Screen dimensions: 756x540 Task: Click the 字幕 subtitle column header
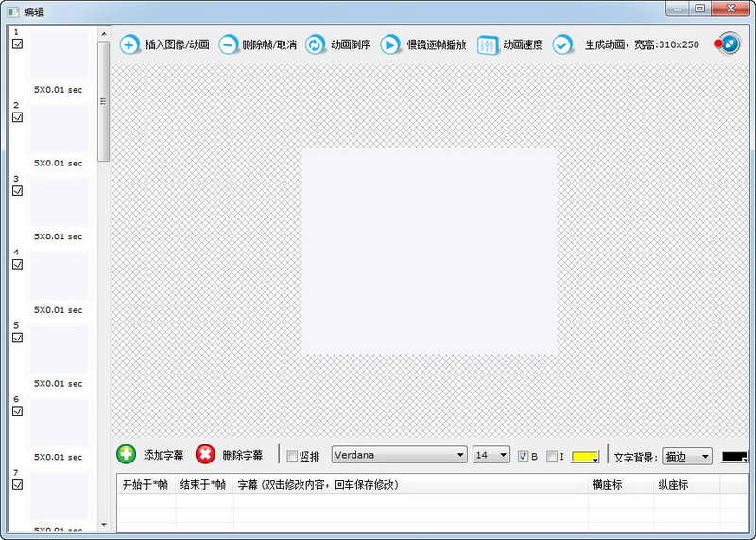coord(410,485)
